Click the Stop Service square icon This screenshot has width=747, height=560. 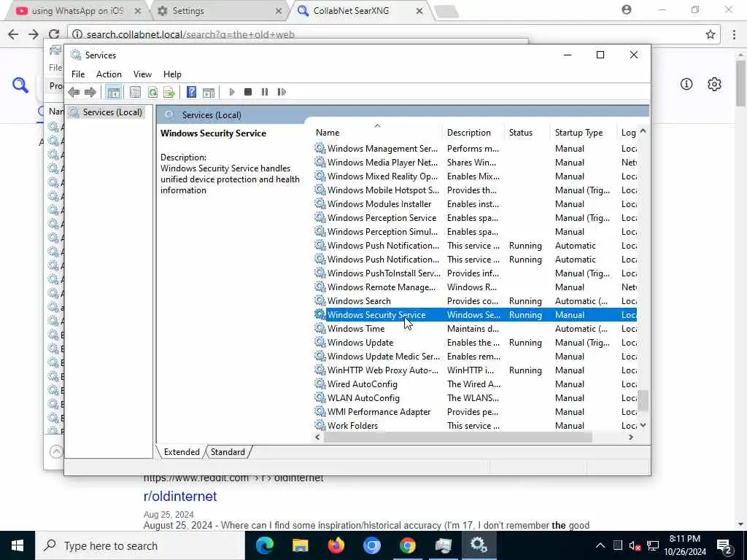[248, 92]
